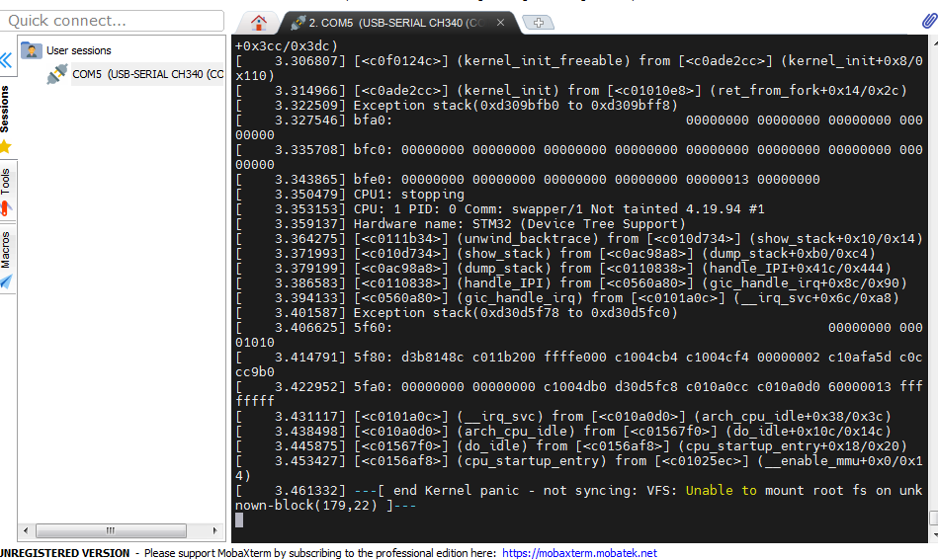Viewport: 938px width, 560px height.
Task: Click the 'end Kernel panic' text in terminal
Action: tap(456, 491)
